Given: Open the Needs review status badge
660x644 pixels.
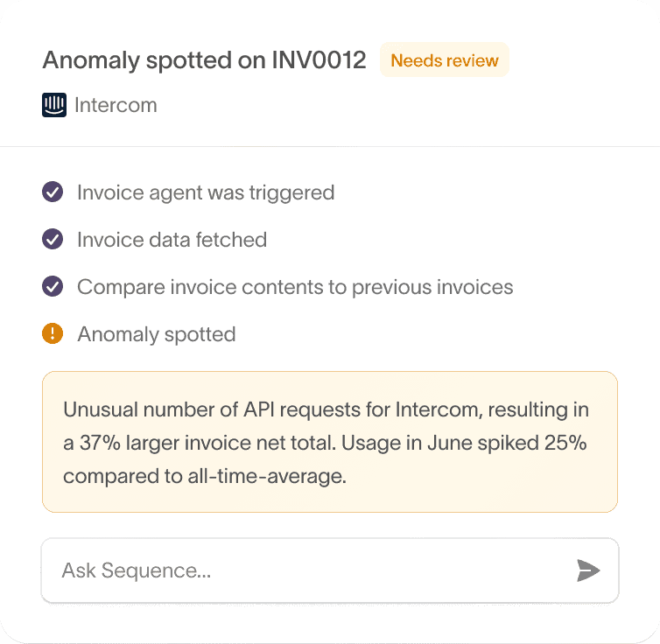Looking at the screenshot, I should [444, 61].
